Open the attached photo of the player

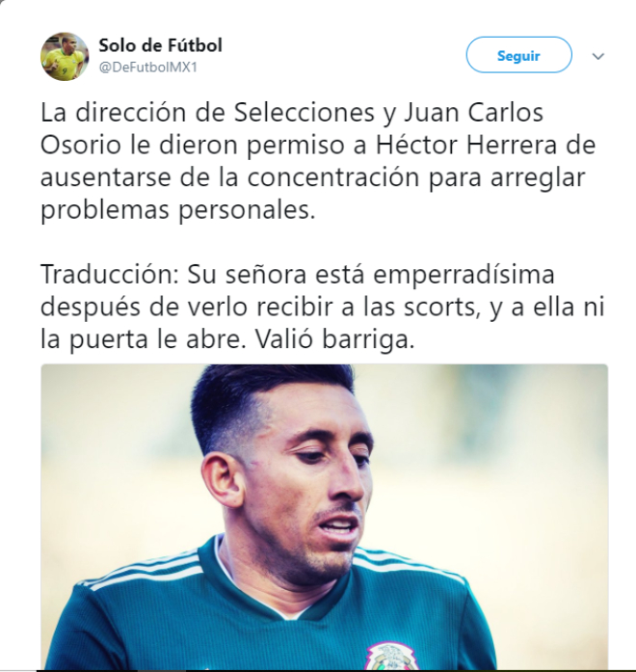324,517
